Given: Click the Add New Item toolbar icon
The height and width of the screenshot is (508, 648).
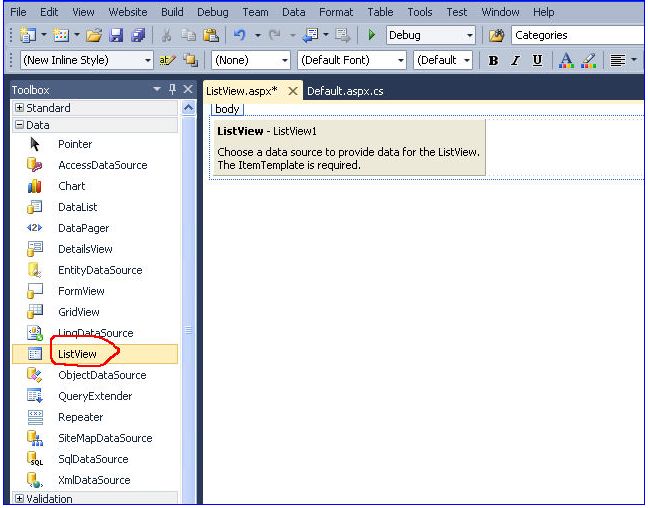Looking at the screenshot, I should [61, 36].
